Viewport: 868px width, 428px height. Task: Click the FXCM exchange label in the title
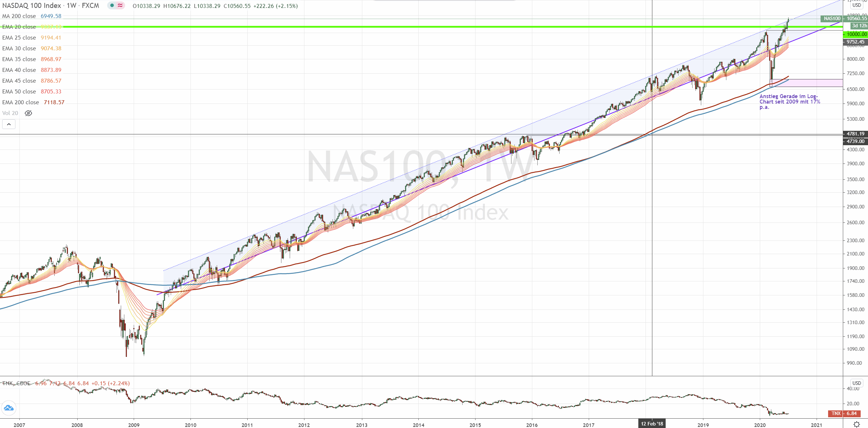(x=91, y=5)
